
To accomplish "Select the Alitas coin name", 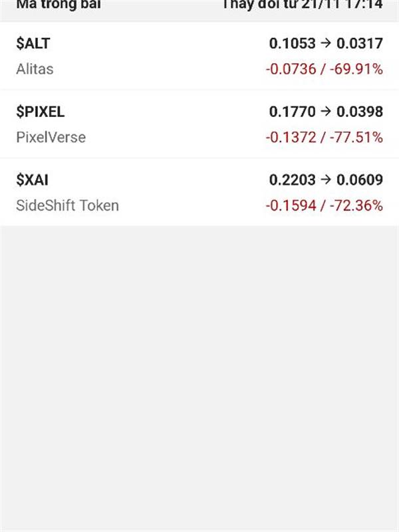I will point(35,69).
